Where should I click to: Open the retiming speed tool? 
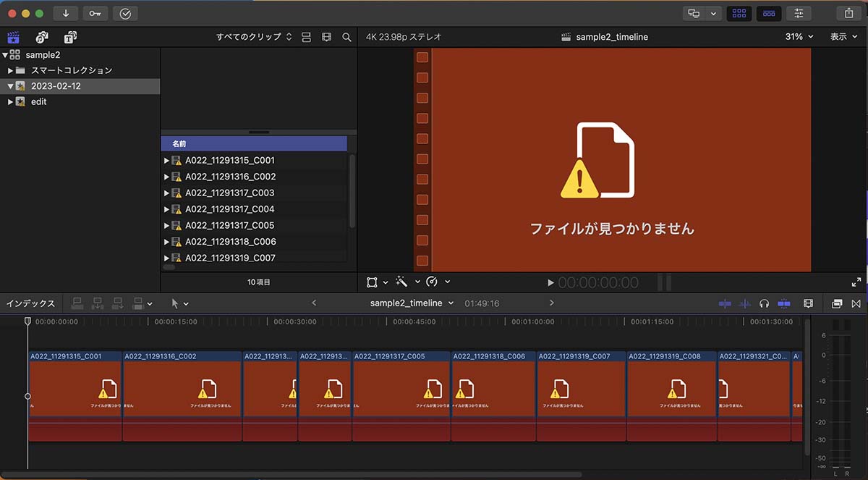[x=432, y=282]
